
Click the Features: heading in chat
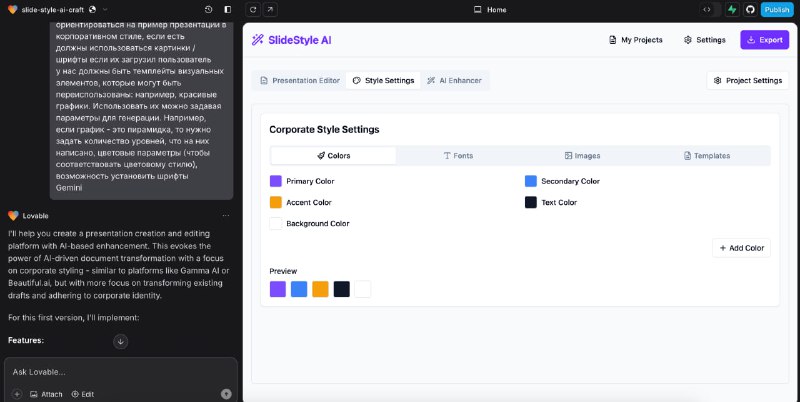point(26,340)
